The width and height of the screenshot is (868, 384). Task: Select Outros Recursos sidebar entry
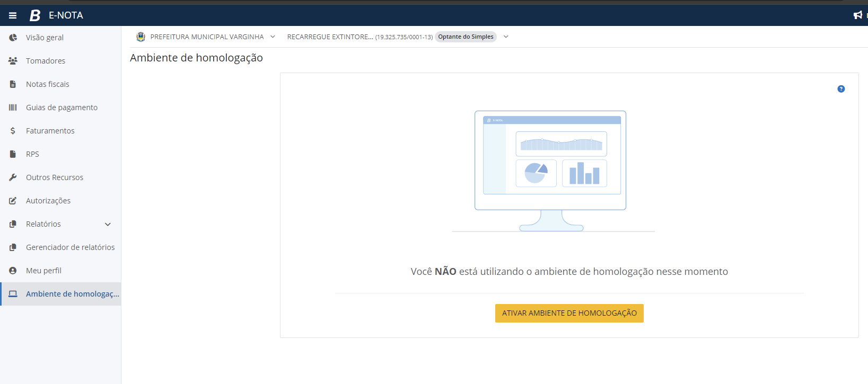click(60, 177)
